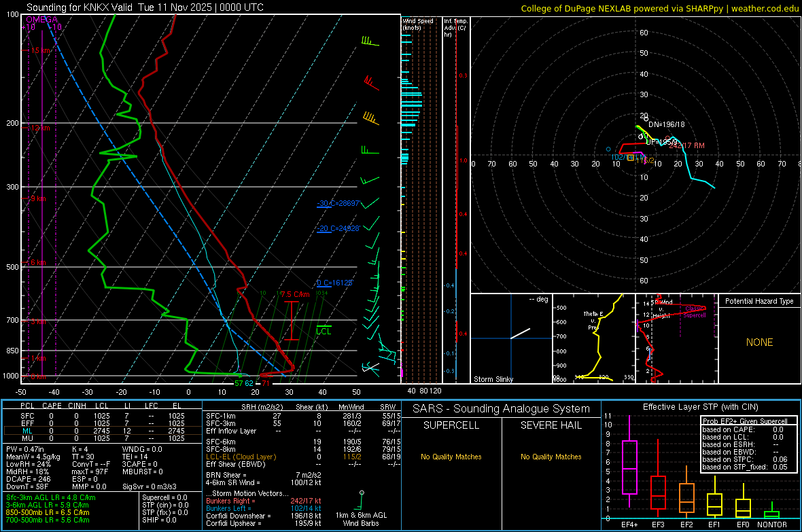Click the Inf. Temp. Adv. panel header
This screenshot has height=532, width=802.
(455, 28)
